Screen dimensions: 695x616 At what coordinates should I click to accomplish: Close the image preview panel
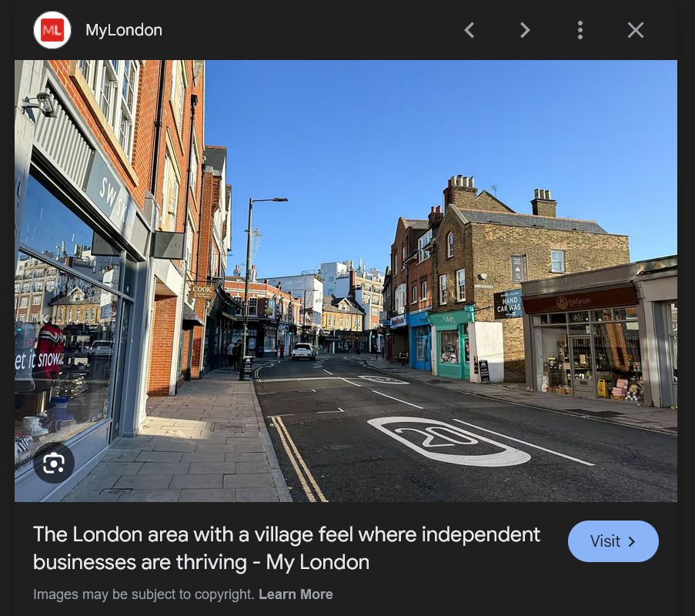[636, 30]
